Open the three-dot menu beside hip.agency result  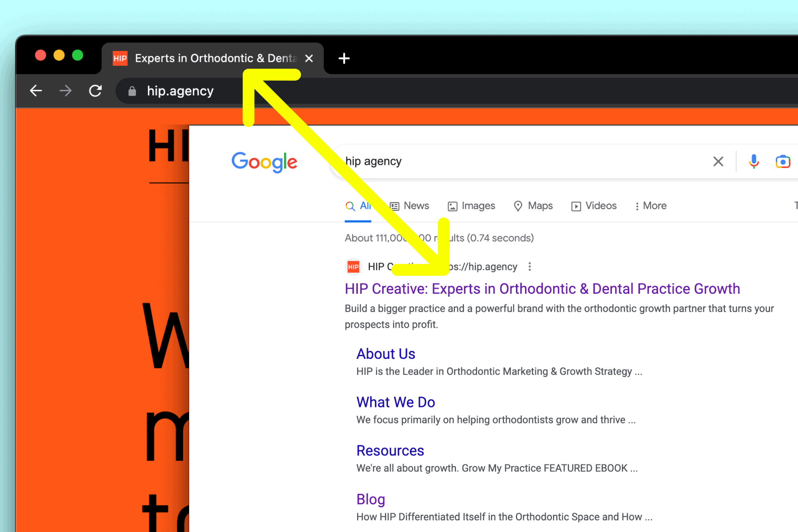point(529,267)
